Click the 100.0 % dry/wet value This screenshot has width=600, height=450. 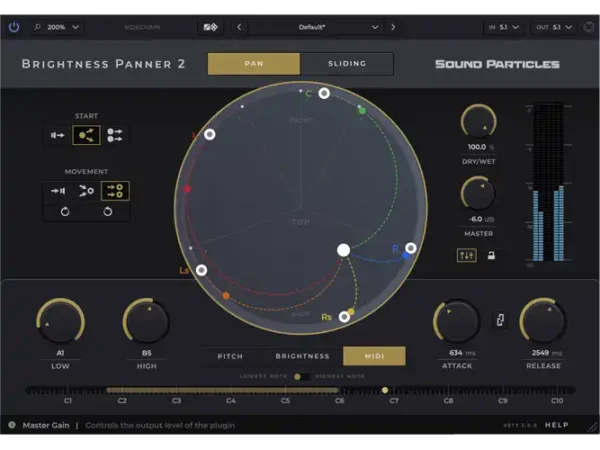(481, 147)
